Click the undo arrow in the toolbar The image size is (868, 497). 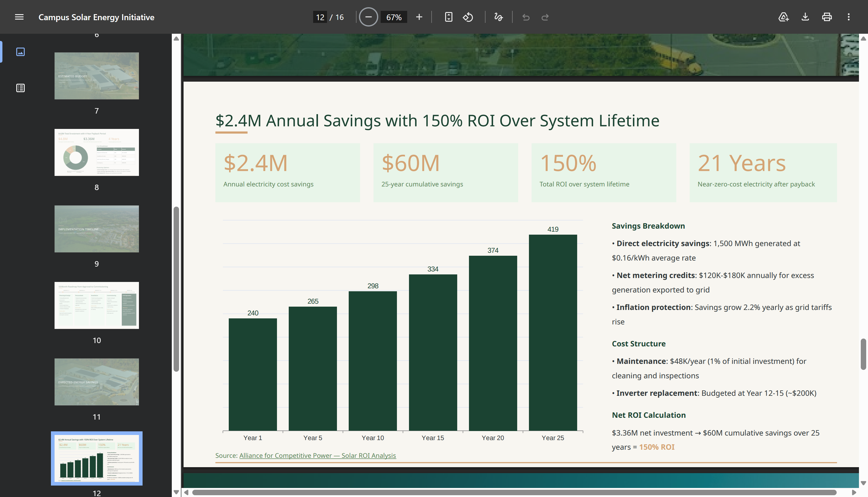[x=526, y=17]
